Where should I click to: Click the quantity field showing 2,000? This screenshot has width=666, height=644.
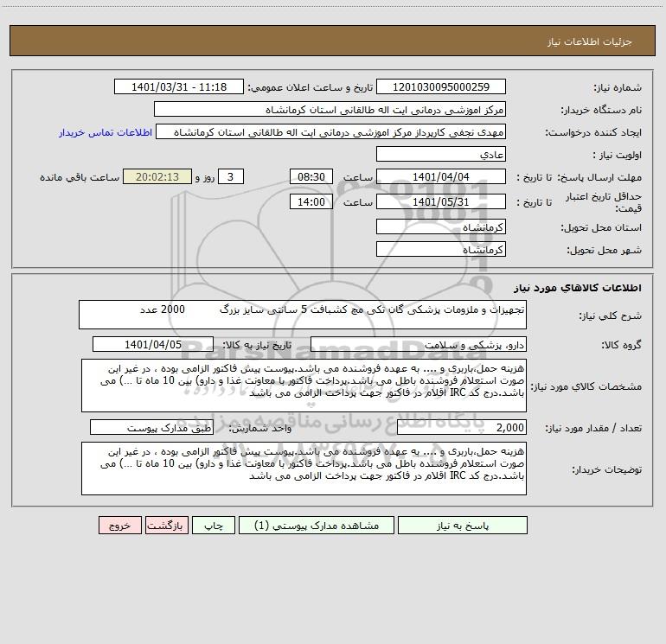click(462, 428)
